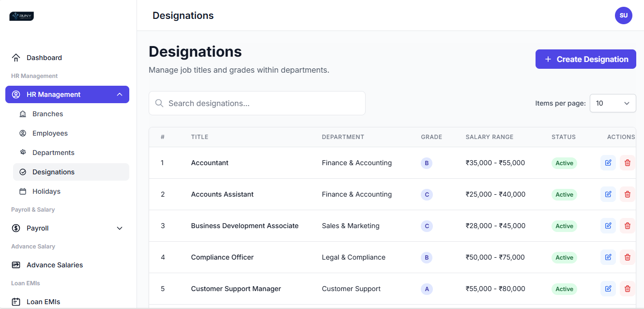Edit the Accounts Assistant row

click(608, 194)
